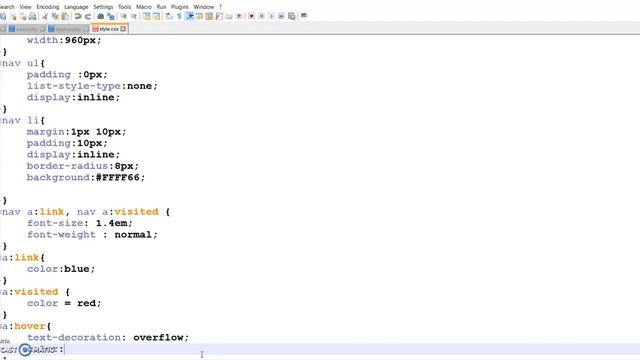Click the Zoom In toolbar icon
The width and height of the screenshot is (640, 360).
click(123, 16)
